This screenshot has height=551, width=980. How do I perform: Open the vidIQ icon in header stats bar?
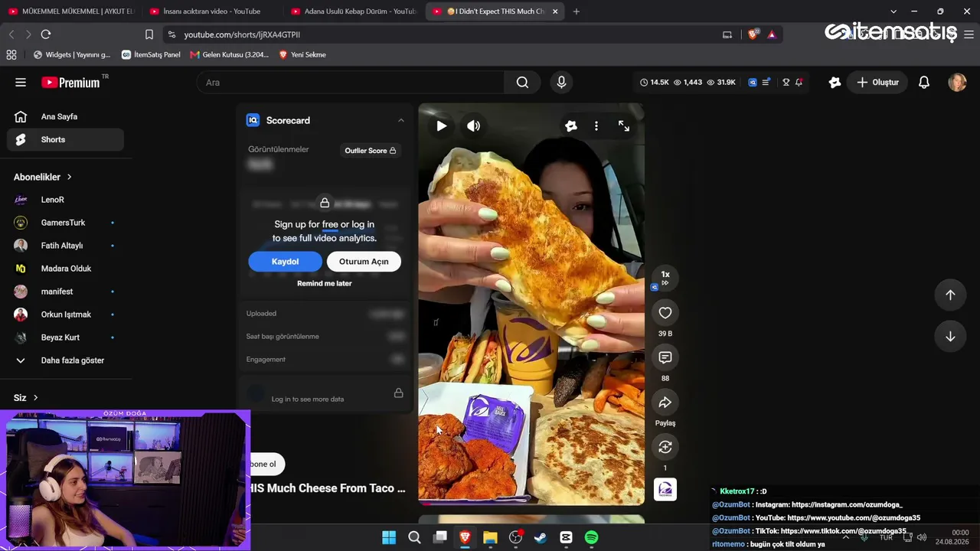point(753,83)
